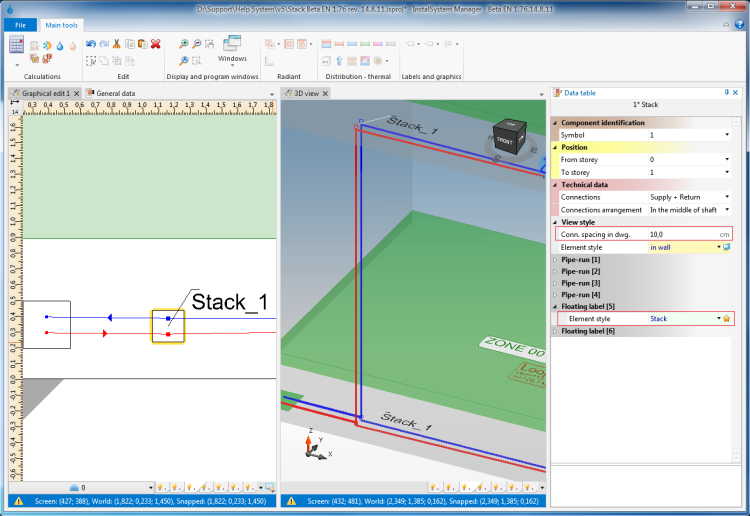This screenshot has height=516, width=750.
Task: Click the Data table panel title
Action: pos(580,93)
